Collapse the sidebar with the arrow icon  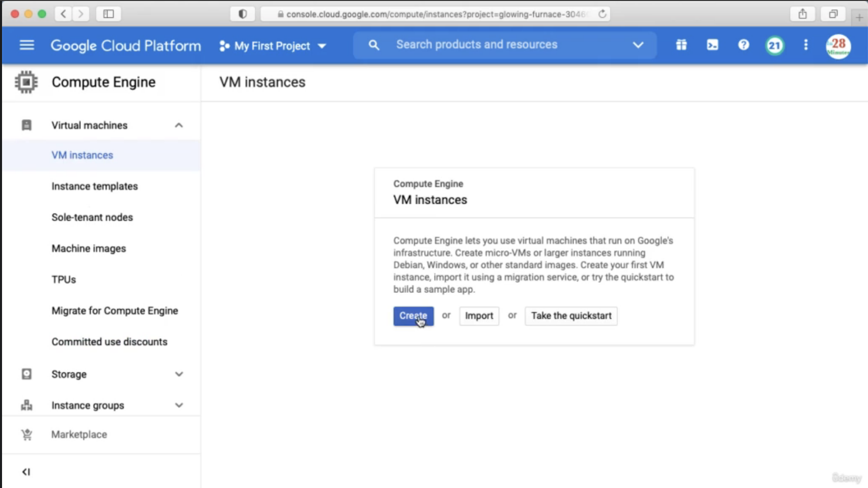click(x=26, y=472)
